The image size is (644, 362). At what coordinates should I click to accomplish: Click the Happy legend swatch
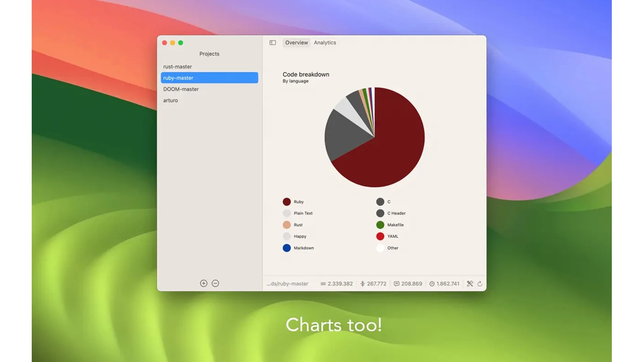pos(287,237)
